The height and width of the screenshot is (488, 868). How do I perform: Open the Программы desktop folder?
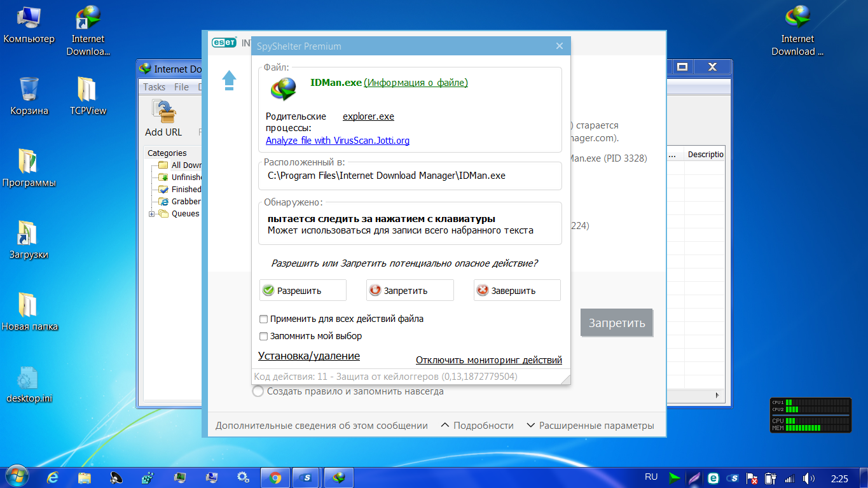[x=29, y=168]
